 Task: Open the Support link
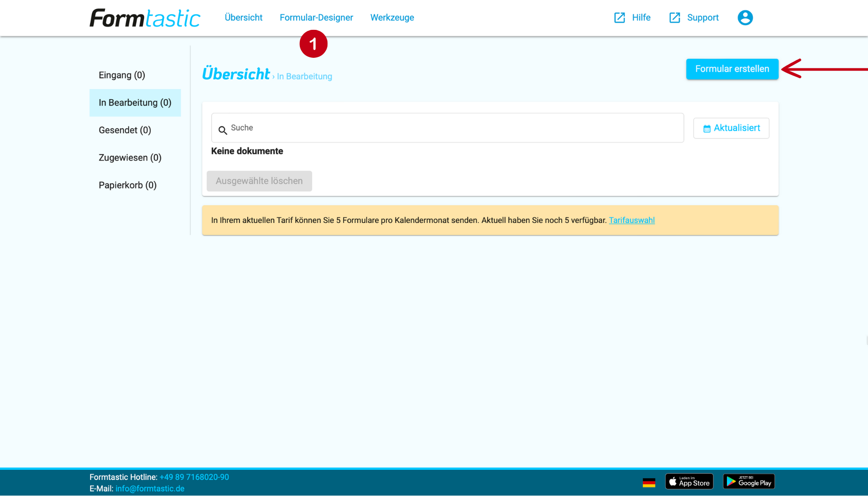click(703, 17)
